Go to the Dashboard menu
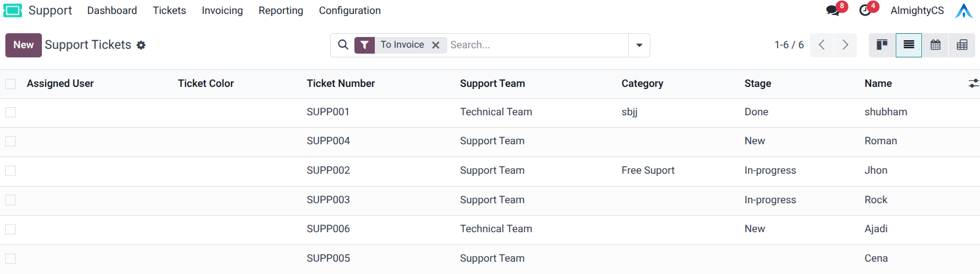This screenshot has height=274, width=980. [112, 11]
